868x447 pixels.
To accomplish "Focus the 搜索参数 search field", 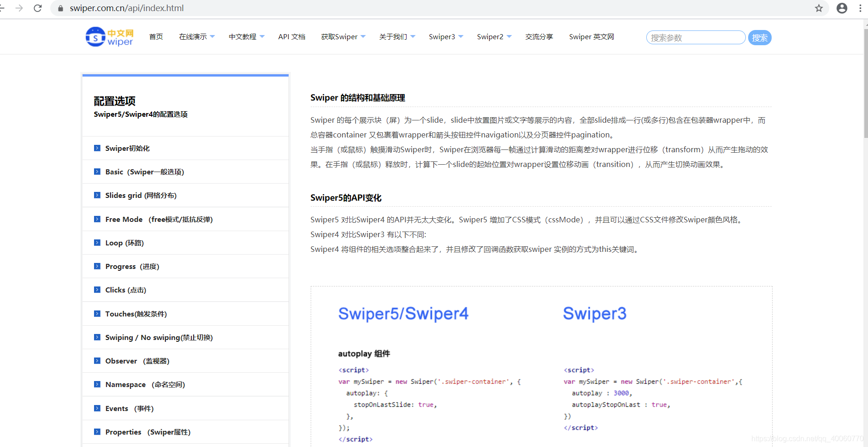I will (696, 37).
